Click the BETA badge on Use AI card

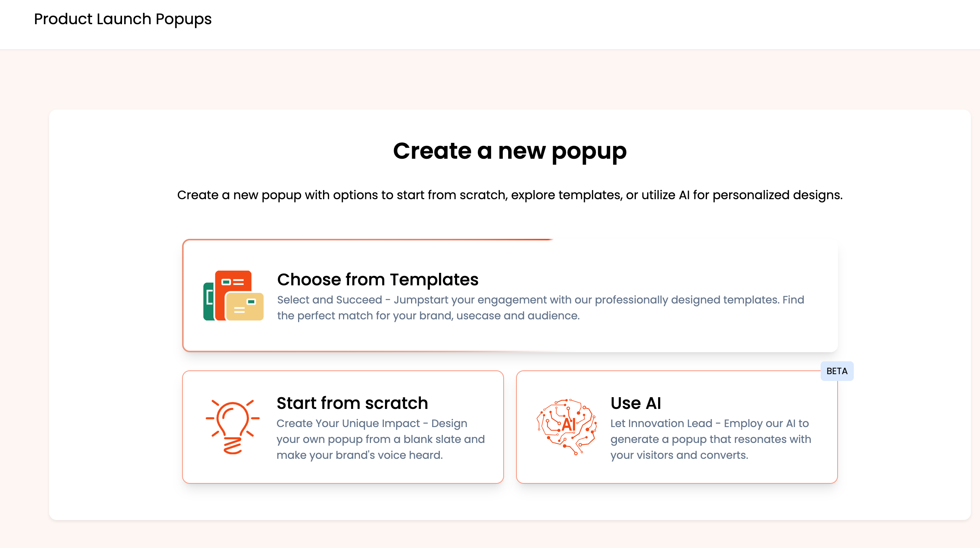[837, 371]
